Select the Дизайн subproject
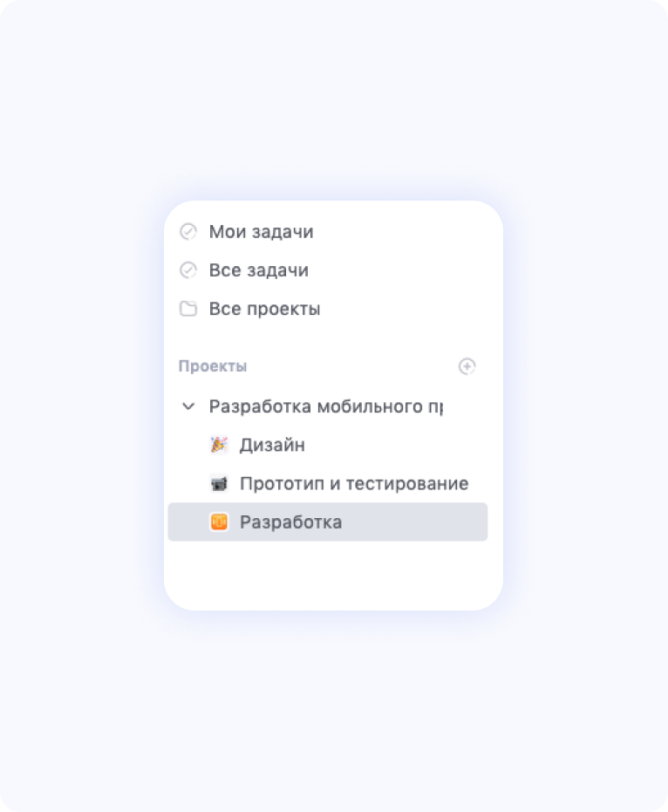 point(272,444)
